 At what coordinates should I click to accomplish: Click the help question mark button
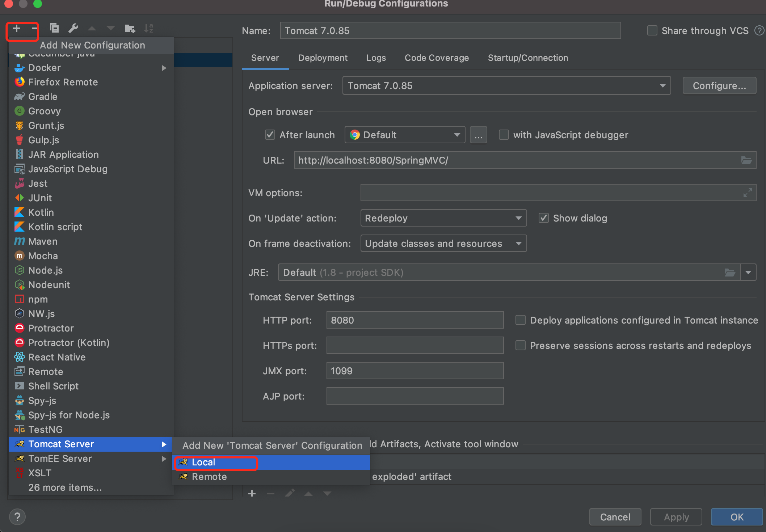point(17,516)
